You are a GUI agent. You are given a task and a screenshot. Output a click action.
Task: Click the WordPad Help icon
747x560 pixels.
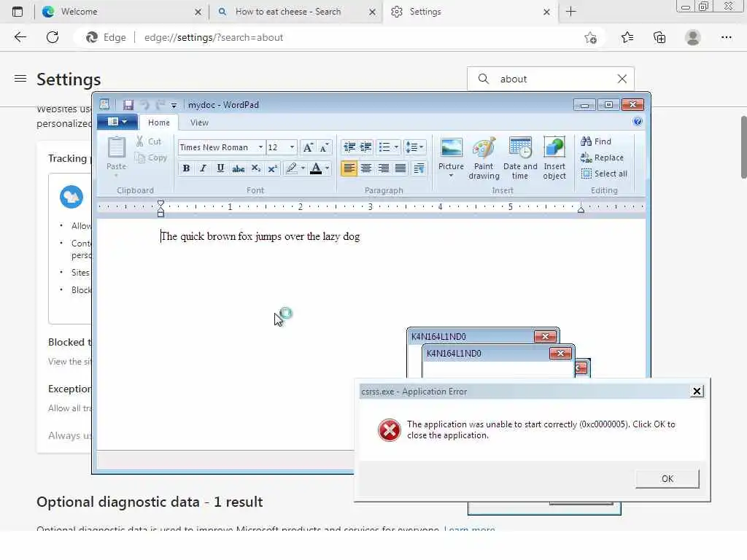[x=638, y=122]
